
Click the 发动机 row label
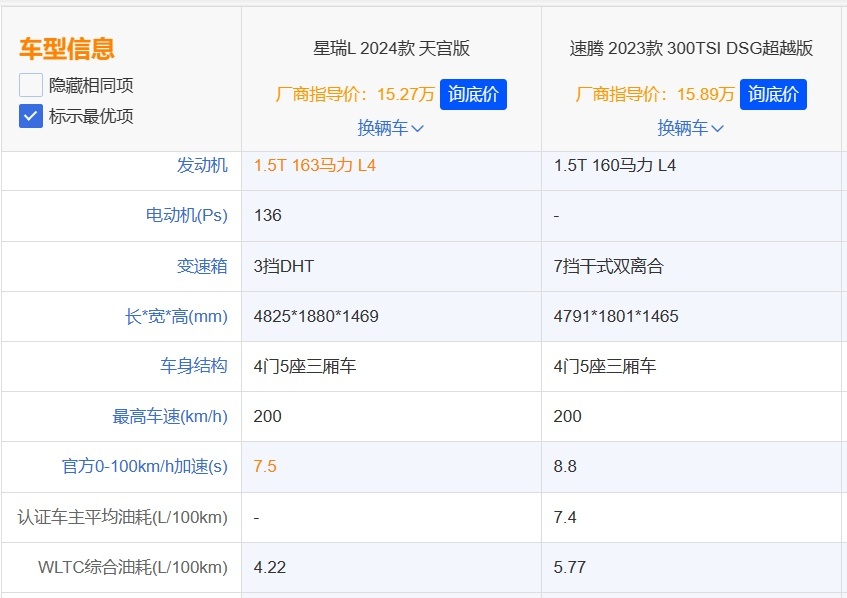coord(202,165)
